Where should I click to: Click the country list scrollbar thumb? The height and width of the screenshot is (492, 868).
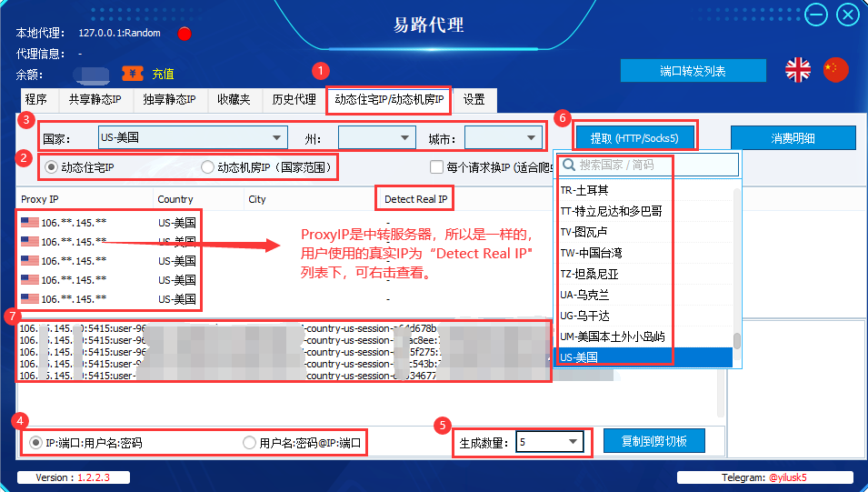tap(737, 340)
